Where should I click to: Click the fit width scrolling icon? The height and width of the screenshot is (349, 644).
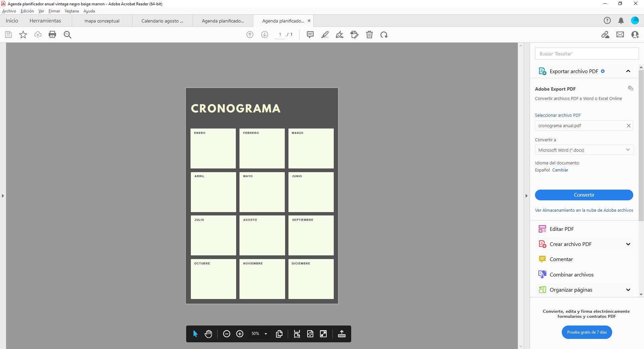(x=297, y=334)
